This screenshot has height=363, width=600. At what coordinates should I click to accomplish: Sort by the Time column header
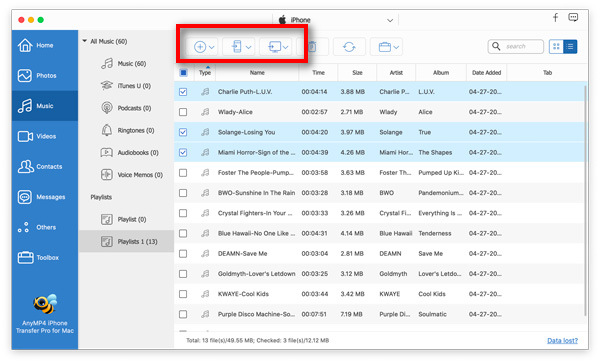[x=318, y=72]
